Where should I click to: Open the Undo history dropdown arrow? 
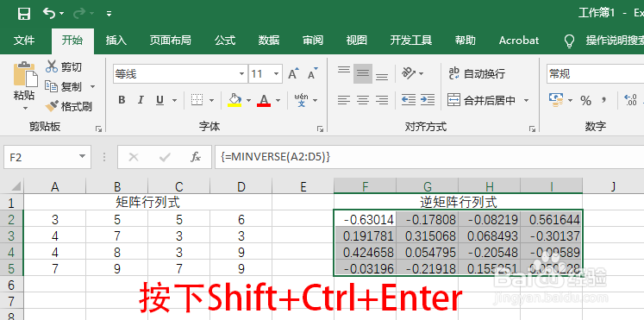(61, 14)
